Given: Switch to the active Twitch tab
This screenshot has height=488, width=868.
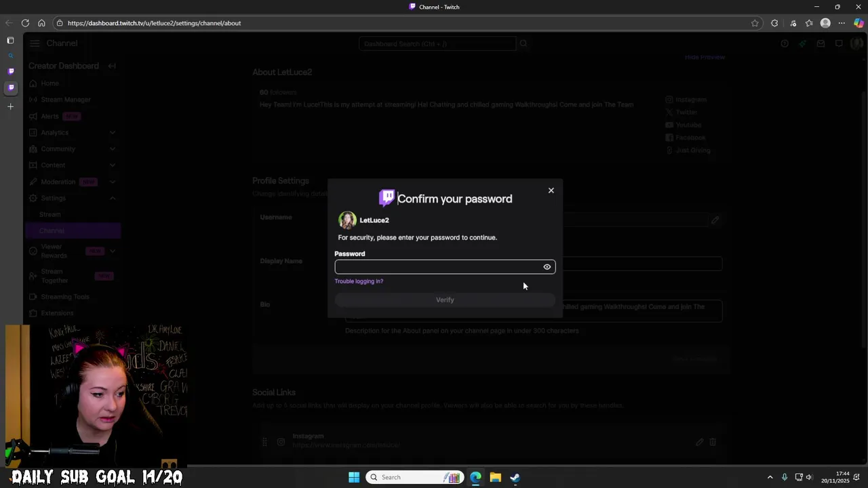Looking at the screenshot, I should (10, 87).
